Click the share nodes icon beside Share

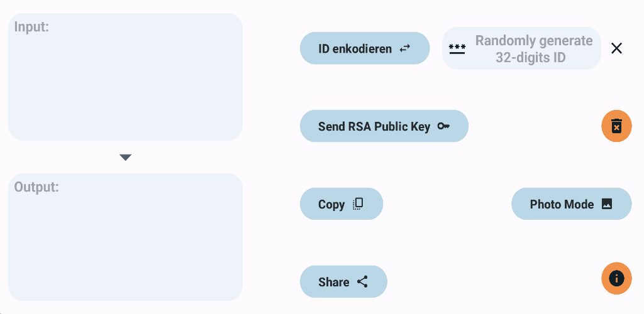(x=362, y=281)
